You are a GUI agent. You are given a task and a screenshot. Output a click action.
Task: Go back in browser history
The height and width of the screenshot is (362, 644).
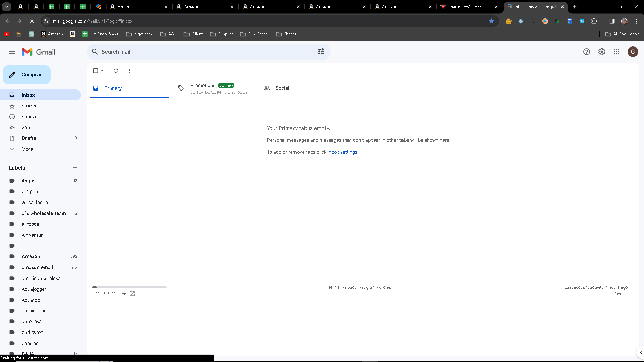[x=8, y=21]
